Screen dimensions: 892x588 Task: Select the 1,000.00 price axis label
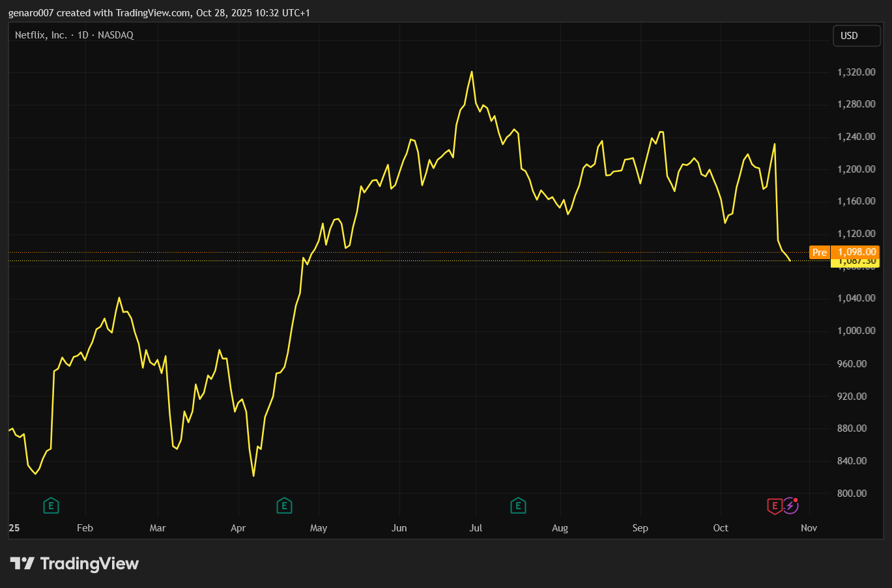(x=856, y=331)
